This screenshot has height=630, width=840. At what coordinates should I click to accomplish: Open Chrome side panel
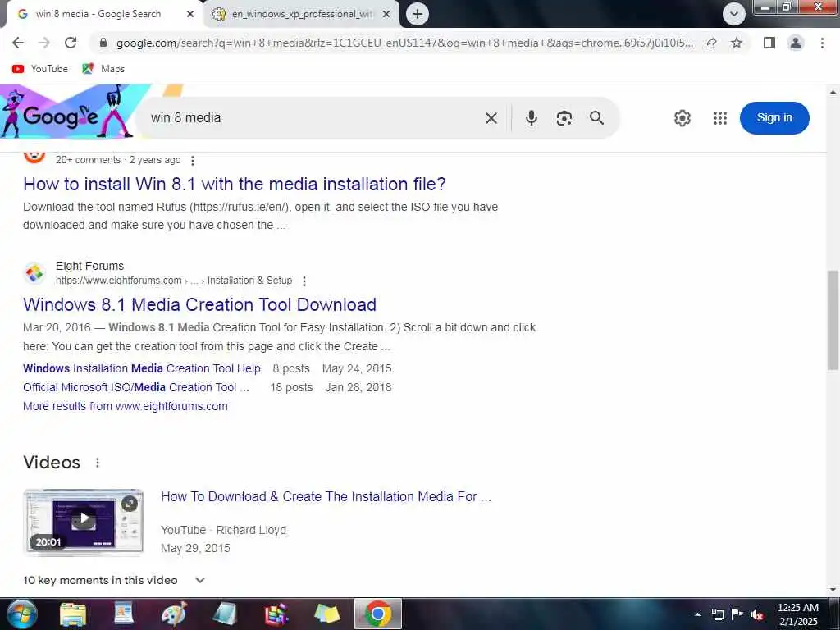coord(769,43)
